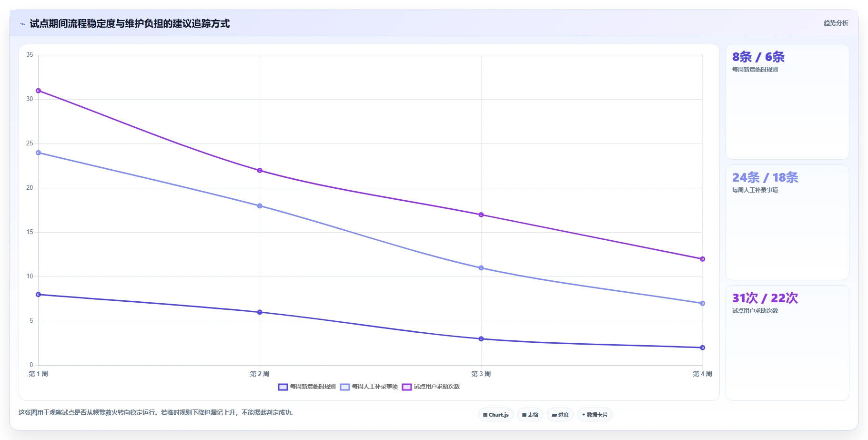Click the 每周人工补录事项 caption in the card
868x440 pixels.
pos(755,190)
